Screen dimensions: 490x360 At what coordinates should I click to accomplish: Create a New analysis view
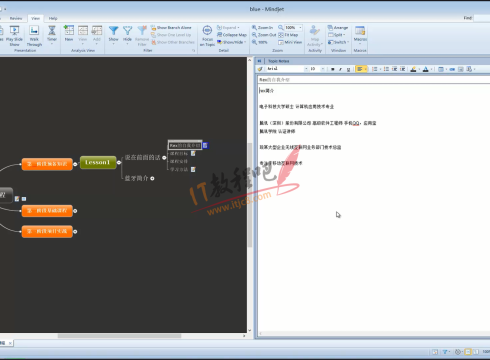(69, 33)
